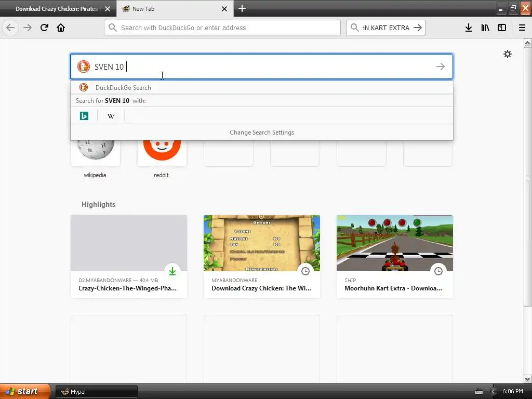This screenshot has height=399, width=532.
Task: Close the Download Crazy Chicken tab
Action: (x=108, y=9)
